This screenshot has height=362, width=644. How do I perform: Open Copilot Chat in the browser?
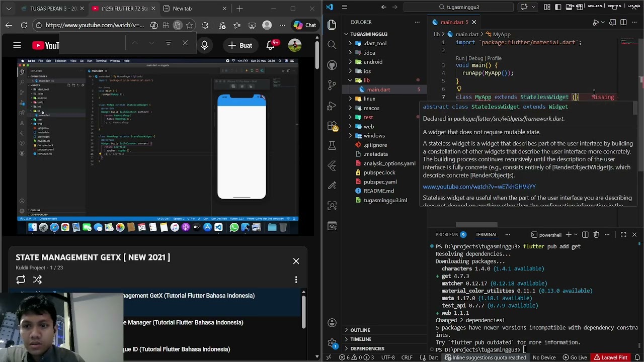[305, 25]
